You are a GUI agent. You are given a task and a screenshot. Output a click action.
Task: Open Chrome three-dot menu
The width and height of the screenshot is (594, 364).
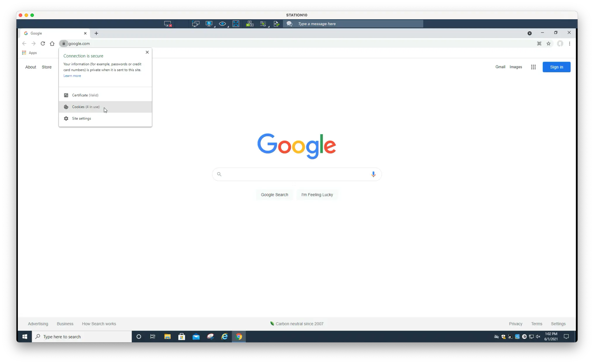click(x=569, y=44)
